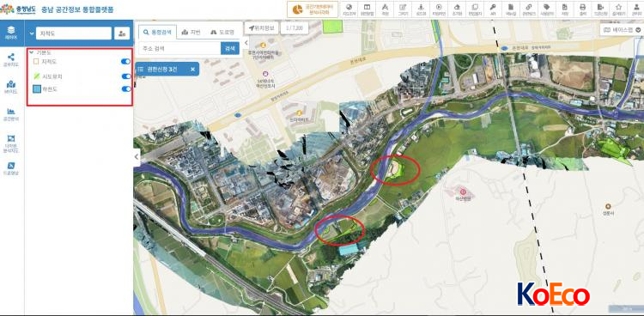Switch to the 도로명 search tab
Image resolution: width=644 pixels, height=316 pixels.
point(222,32)
